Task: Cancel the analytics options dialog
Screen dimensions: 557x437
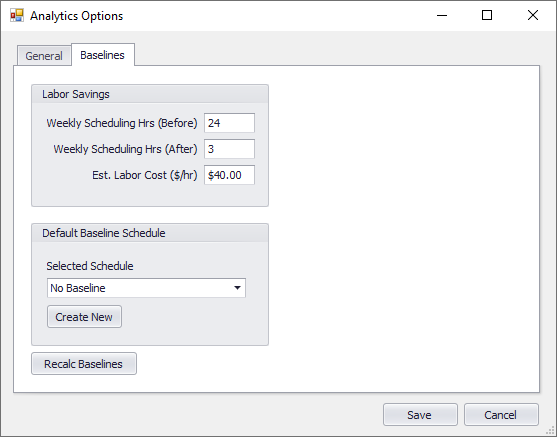Action: 501,415
